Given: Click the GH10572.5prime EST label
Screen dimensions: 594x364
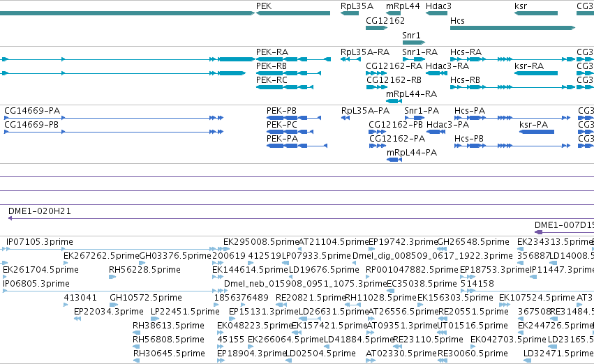Looking at the screenshot, I should (146, 298).
